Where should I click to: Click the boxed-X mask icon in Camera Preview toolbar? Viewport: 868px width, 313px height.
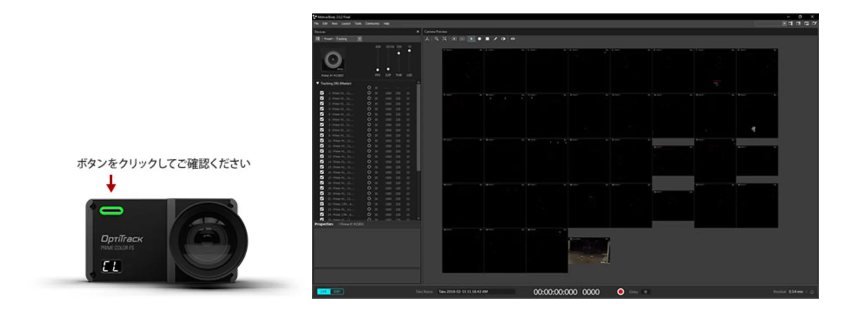click(454, 39)
